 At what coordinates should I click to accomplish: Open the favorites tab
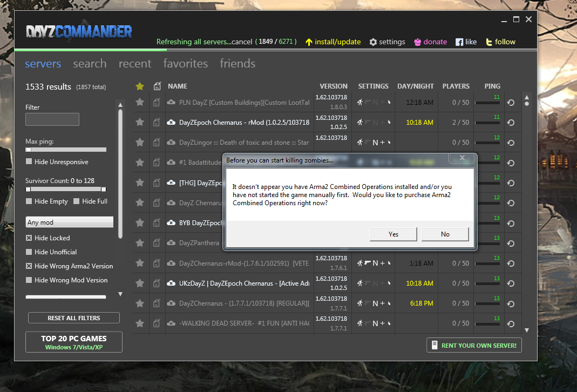[186, 63]
